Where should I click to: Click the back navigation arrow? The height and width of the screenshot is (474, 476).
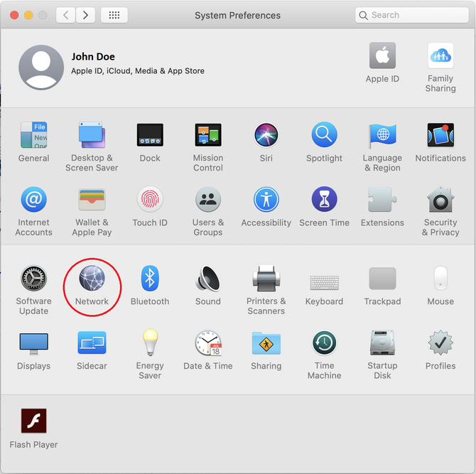[x=65, y=15]
